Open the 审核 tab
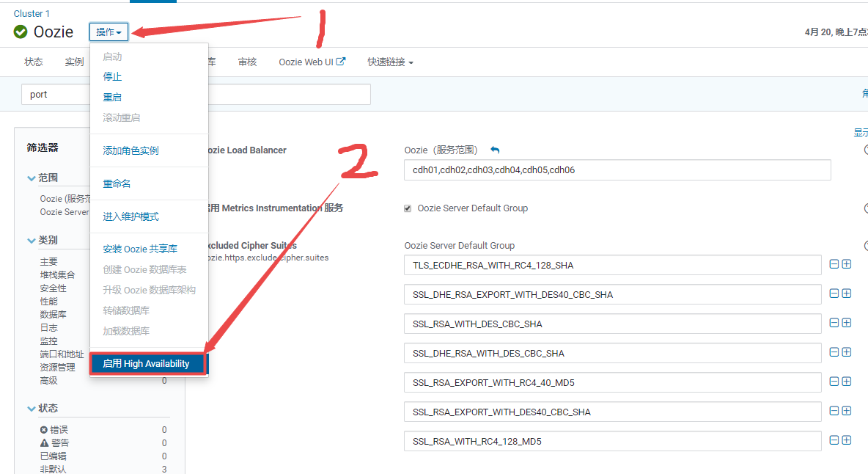 248,62
